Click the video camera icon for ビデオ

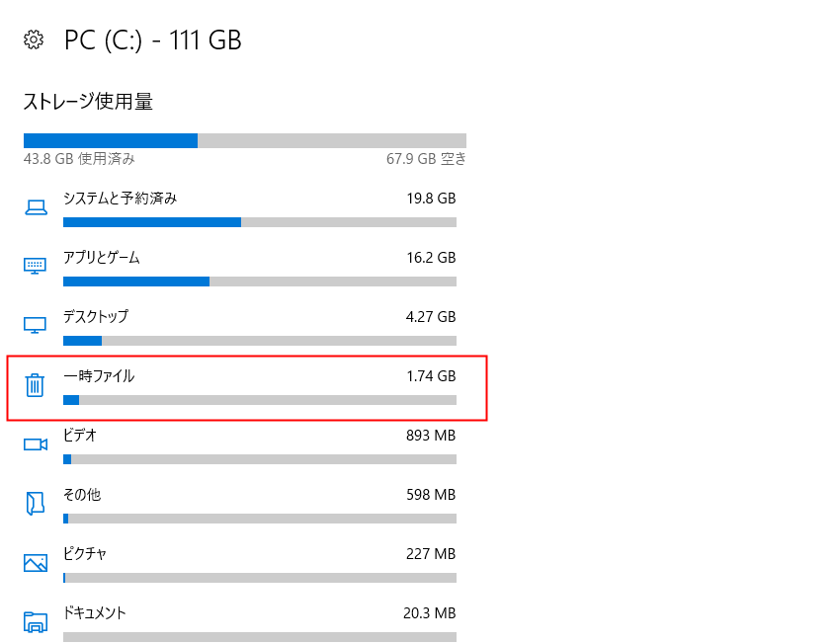click(x=36, y=444)
